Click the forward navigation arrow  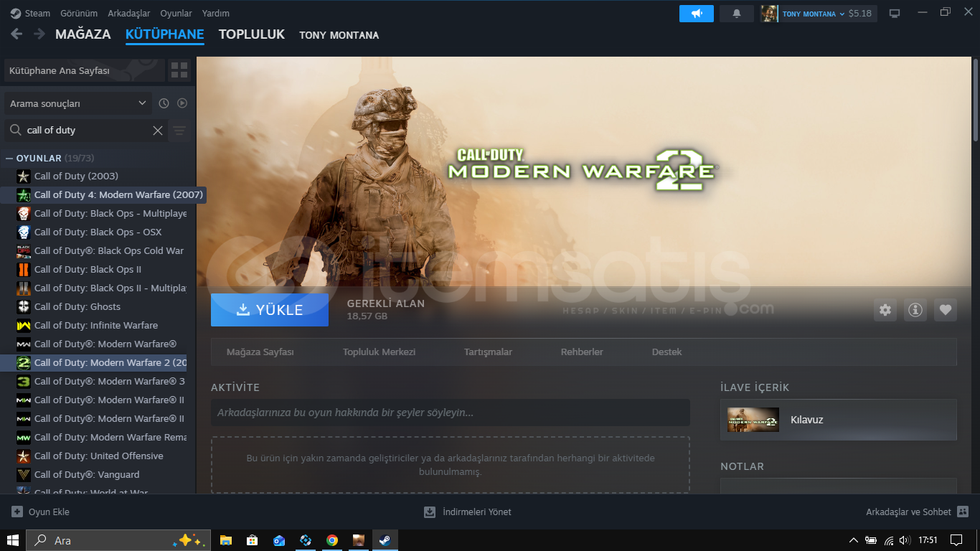point(40,34)
